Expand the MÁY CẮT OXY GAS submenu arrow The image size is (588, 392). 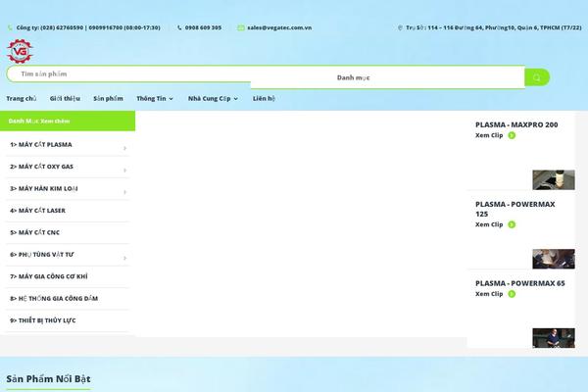pos(124,171)
